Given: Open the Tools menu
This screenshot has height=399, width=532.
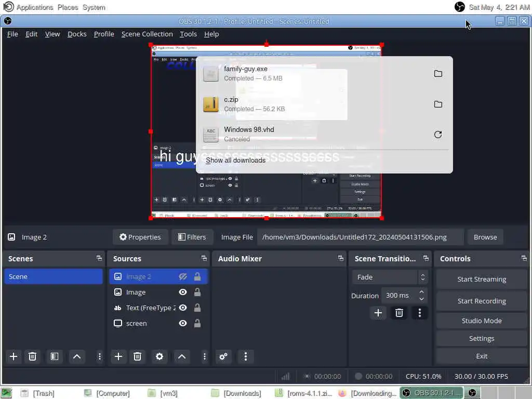Looking at the screenshot, I should pos(188,34).
